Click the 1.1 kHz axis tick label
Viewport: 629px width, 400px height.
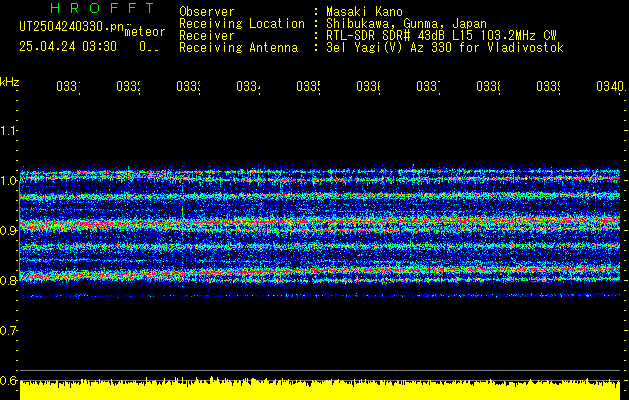[9, 131]
